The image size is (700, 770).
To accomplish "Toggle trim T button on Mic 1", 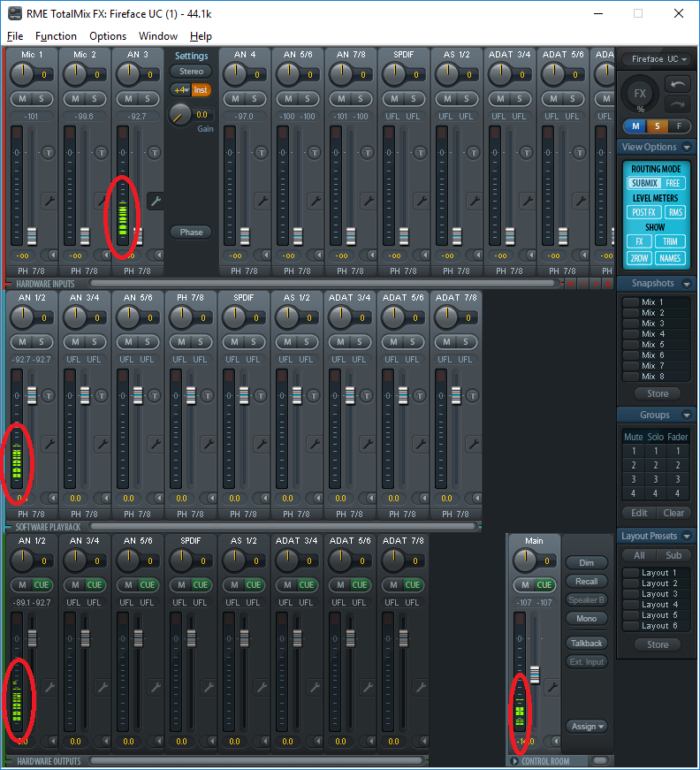I will (x=48, y=153).
